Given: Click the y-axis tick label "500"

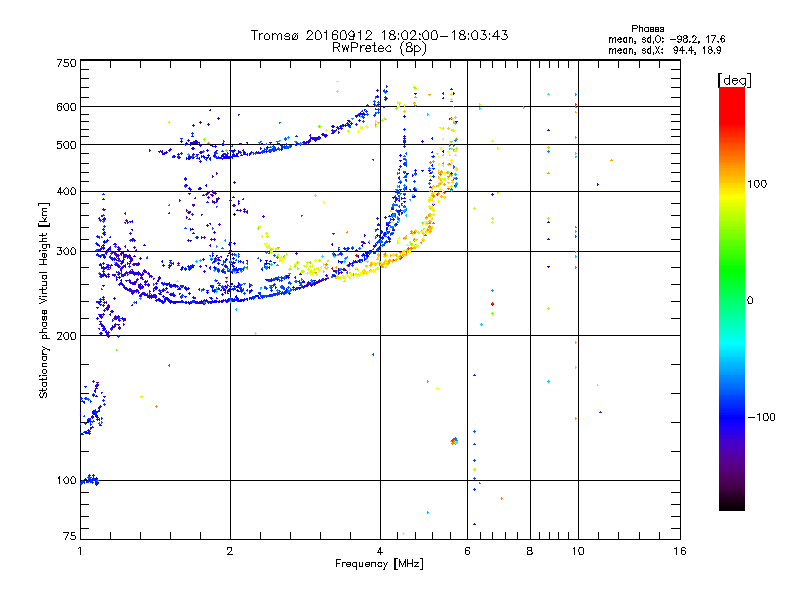Looking at the screenshot, I should tap(66, 145).
